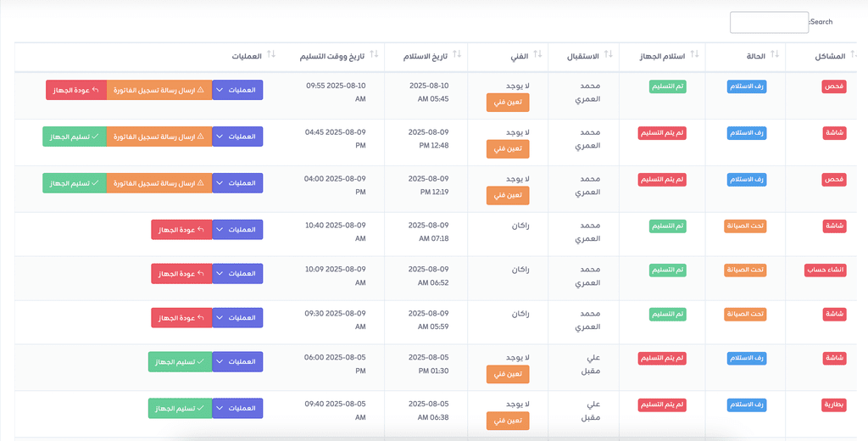This screenshot has width=868, height=441.
Task: Click تسليم الجهاز in the 12:48 PM row
Action: pyautogui.click(x=74, y=137)
